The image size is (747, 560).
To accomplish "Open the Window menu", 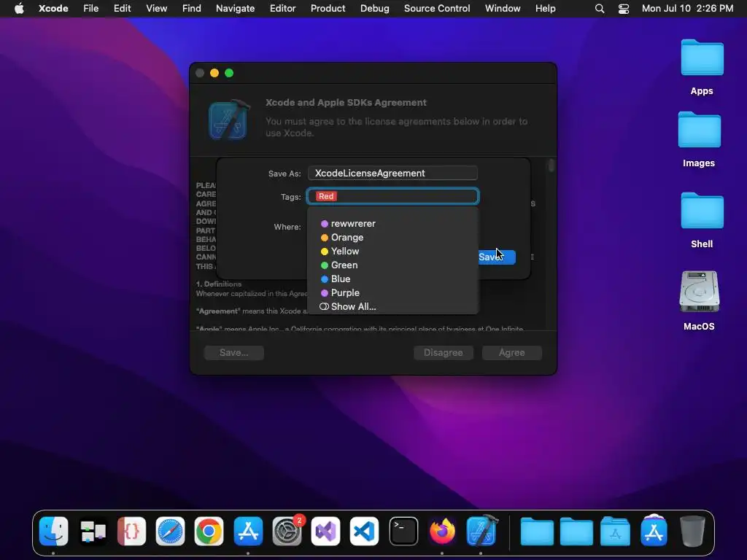I will (x=503, y=9).
